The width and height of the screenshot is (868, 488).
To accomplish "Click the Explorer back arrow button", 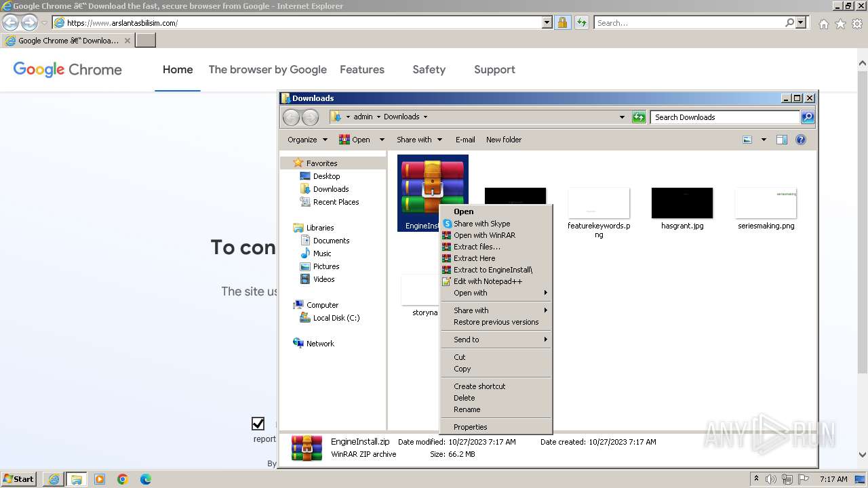I will (291, 117).
